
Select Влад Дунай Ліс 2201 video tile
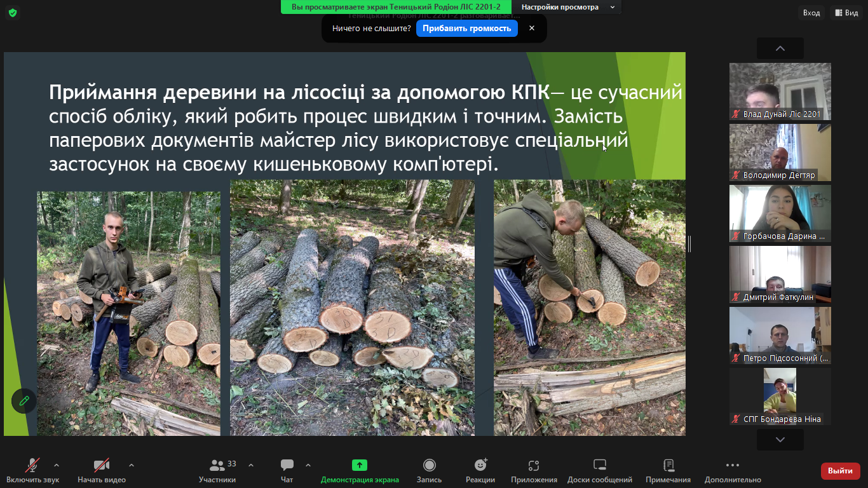coord(780,91)
